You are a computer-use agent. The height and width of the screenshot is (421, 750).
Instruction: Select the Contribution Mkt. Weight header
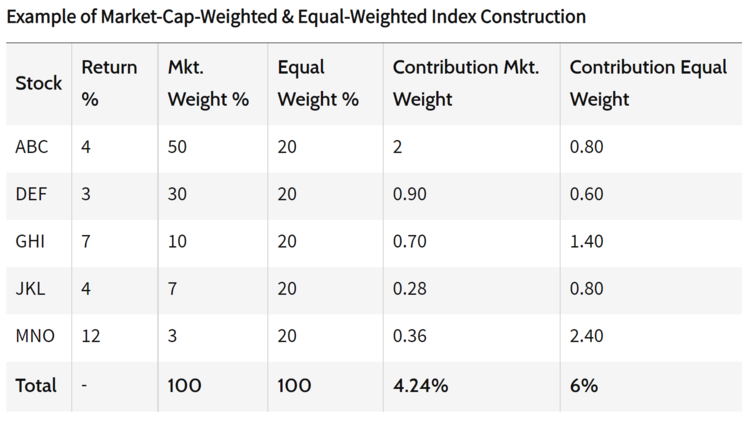pos(466,84)
